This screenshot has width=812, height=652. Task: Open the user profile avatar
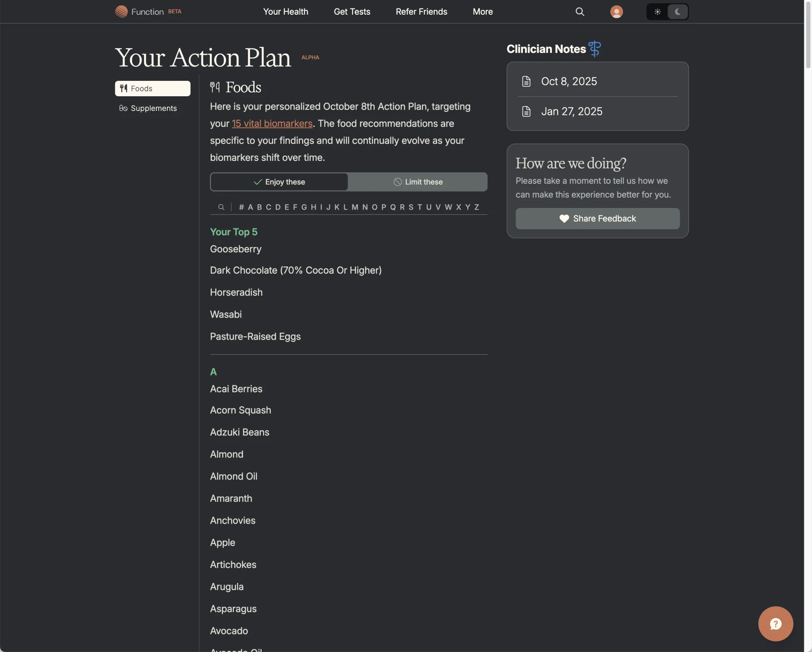click(x=616, y=11)
